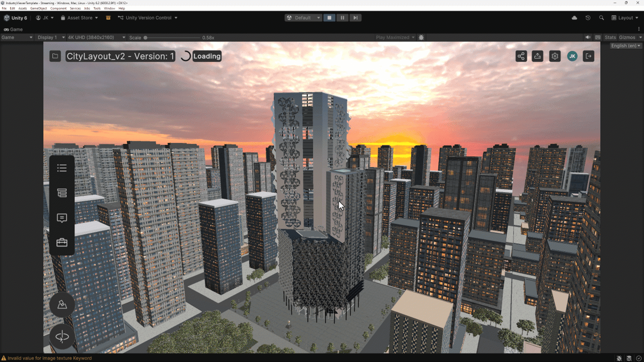644x362 pixels.
Task: Click the share icon in viewer toolbar
Action: coord(521,56)
